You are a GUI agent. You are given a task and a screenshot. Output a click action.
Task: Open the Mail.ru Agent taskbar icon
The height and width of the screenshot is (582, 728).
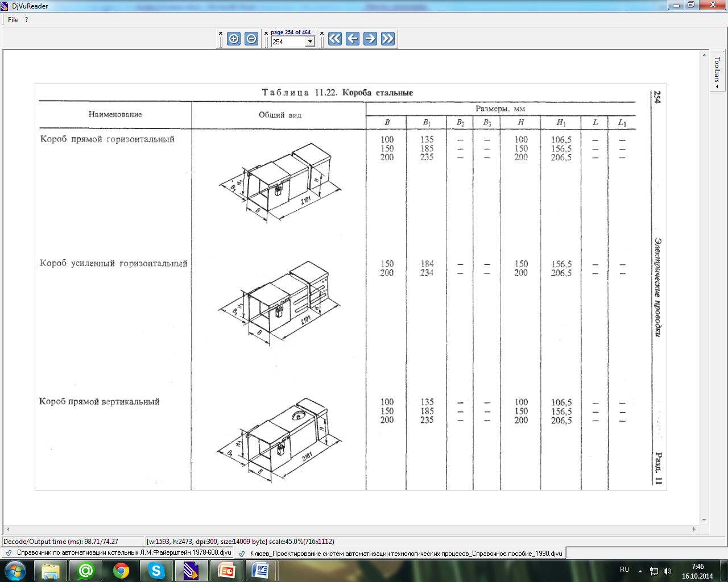(x=86, y=571)
